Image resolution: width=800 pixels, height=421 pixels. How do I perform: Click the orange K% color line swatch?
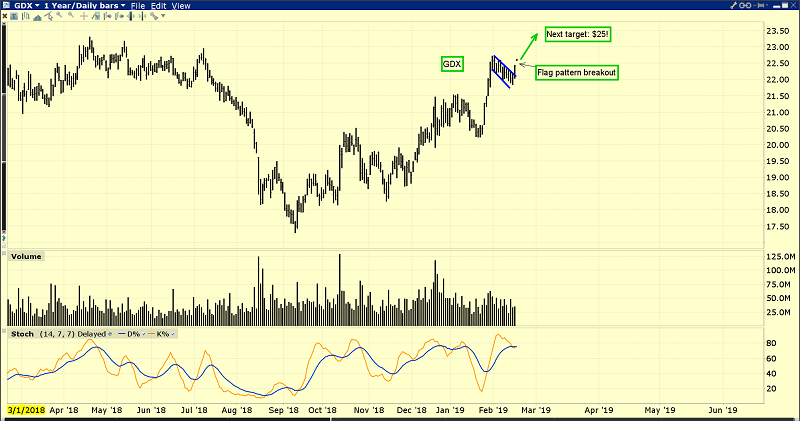click(x=152, y=334)
